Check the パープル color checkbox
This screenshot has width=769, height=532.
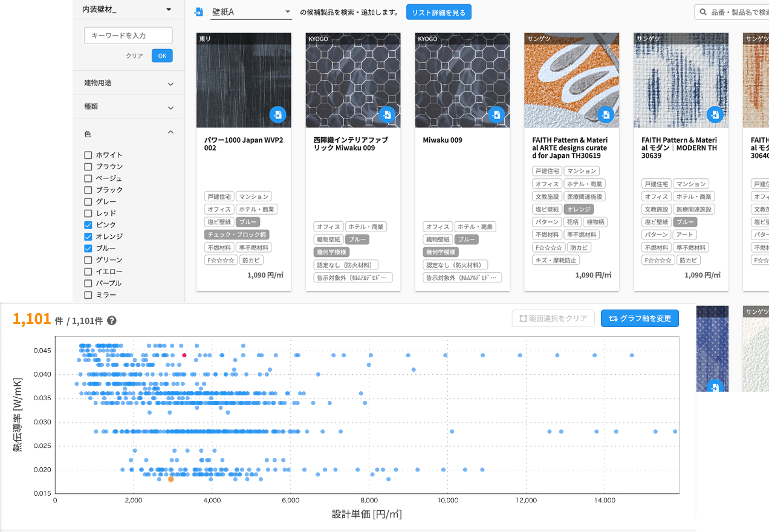coord(88,283)
